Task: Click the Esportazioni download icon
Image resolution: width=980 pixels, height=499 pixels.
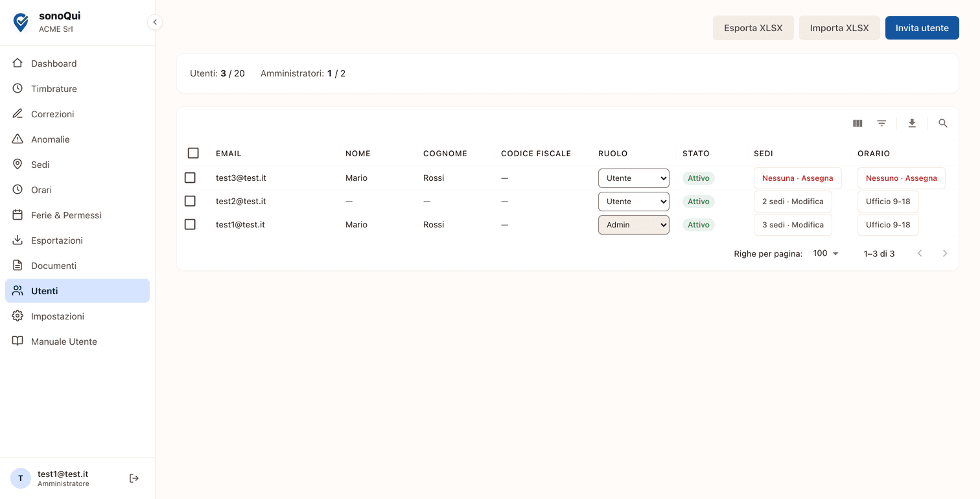Action: tap(17, 240)
